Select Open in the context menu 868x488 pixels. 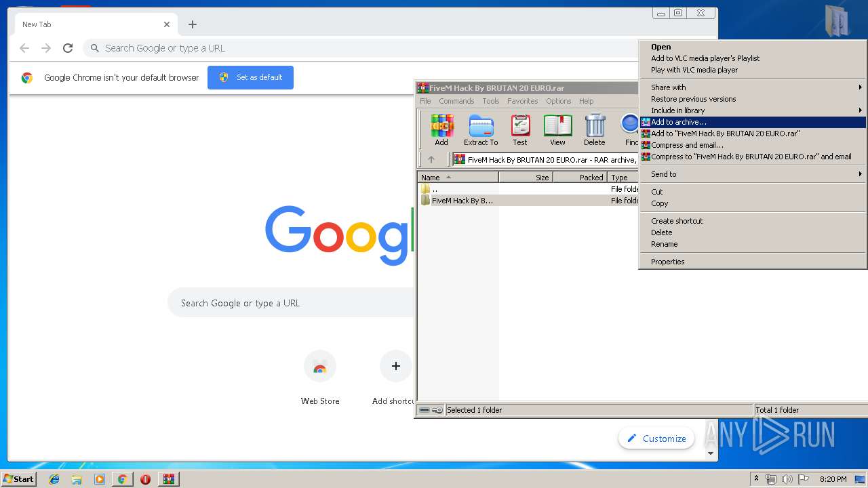tap(753, 47)
